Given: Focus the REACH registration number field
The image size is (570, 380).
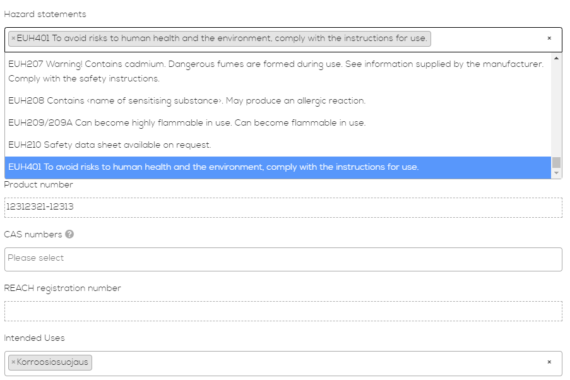Looking at the screenshot, I should coord(283,311).
